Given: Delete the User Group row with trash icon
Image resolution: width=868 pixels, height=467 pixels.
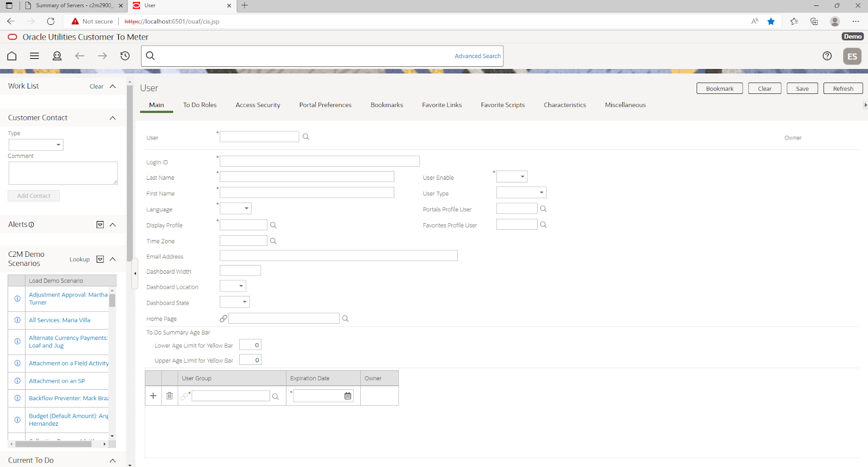Looking at the screenshot, I should tap(169, 396).
